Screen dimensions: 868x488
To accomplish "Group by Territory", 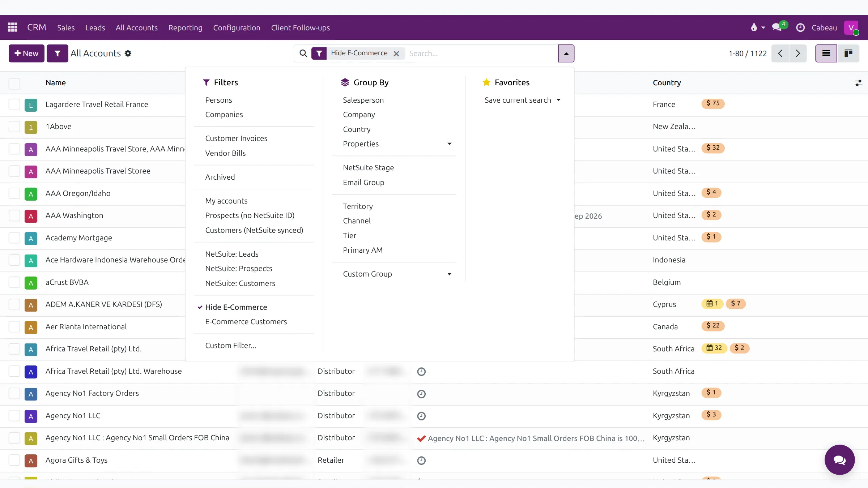I will tap(358, 206).
